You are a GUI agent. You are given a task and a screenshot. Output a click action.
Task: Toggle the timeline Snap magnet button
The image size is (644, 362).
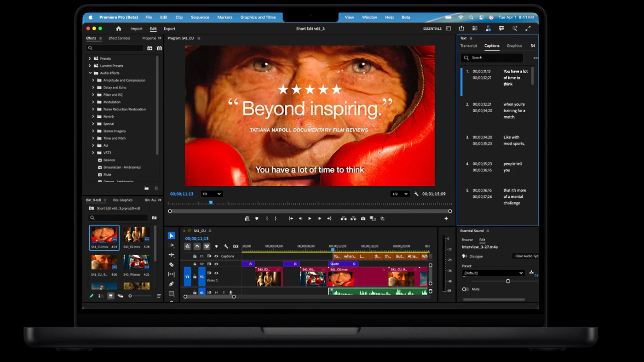(x=197, y=247)
